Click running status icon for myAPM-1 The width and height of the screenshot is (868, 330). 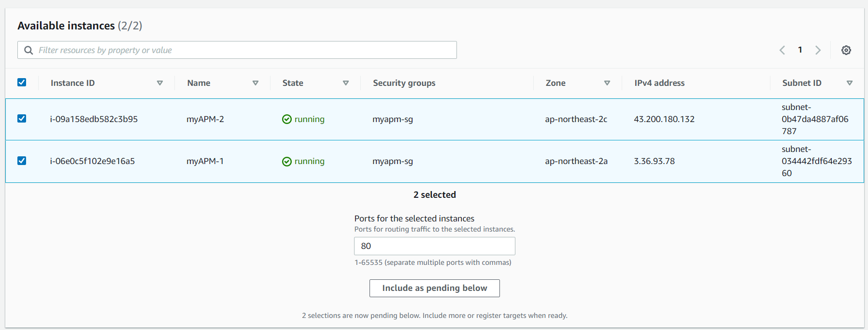tap(287, 161)
